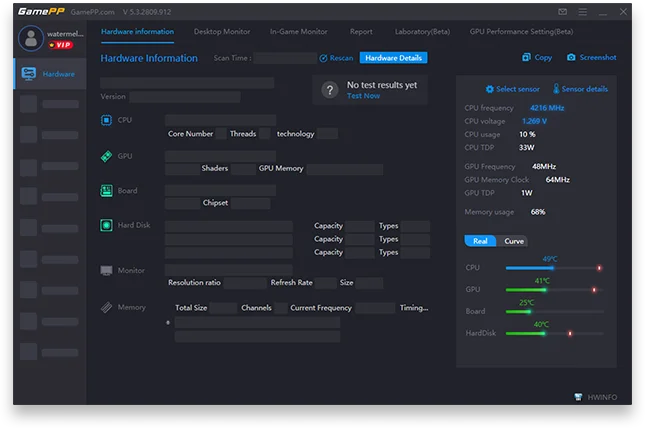The image size is (645, 428).
Task: Open the GPU Performance Setting(Beta) tab
Action: click(x=521, y=32)
